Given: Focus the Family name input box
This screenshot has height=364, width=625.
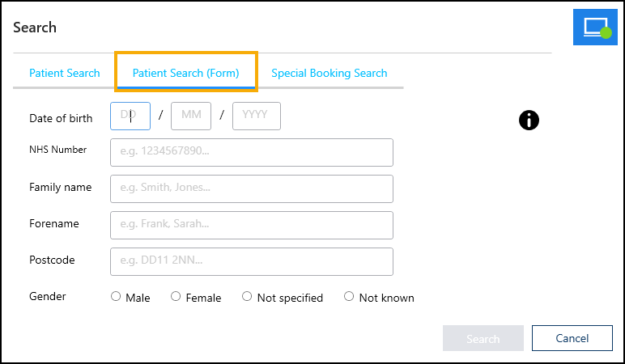Looking at the screenshot, I should pyautogui.click(x=252, y=188).
